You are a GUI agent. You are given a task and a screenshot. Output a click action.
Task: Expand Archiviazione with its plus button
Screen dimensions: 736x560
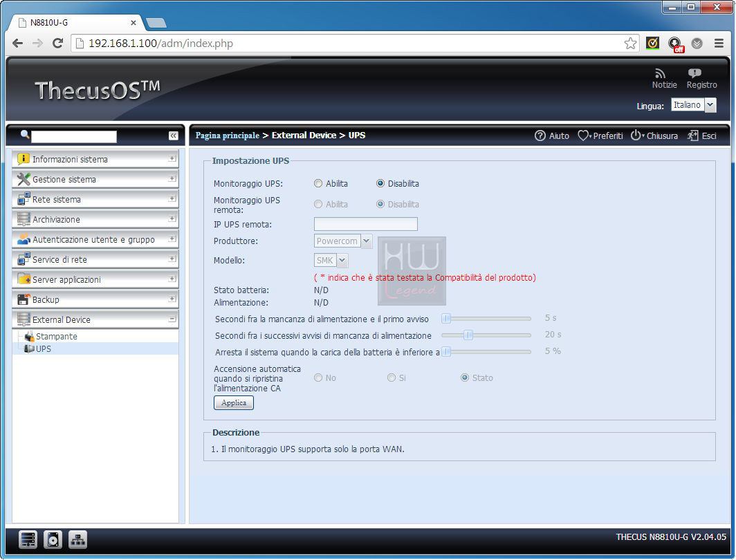172,218
